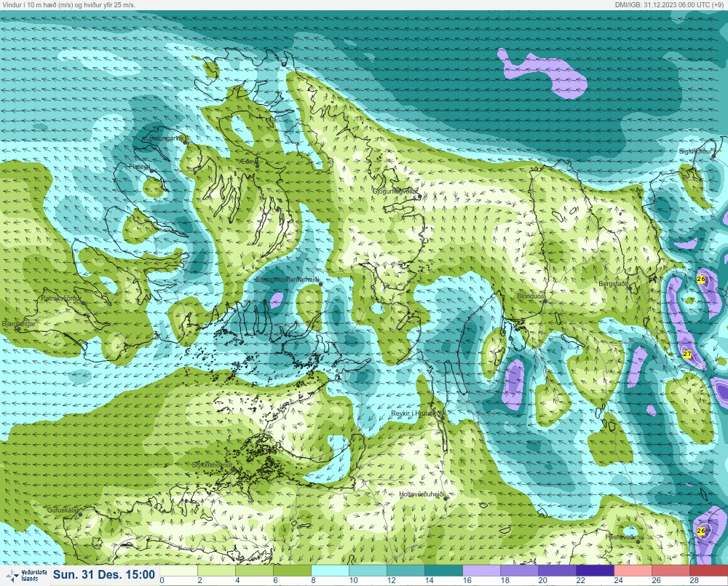Select the purple 20–22 m/s legend swatch
The image size is (728, 586).
[557, 570]
